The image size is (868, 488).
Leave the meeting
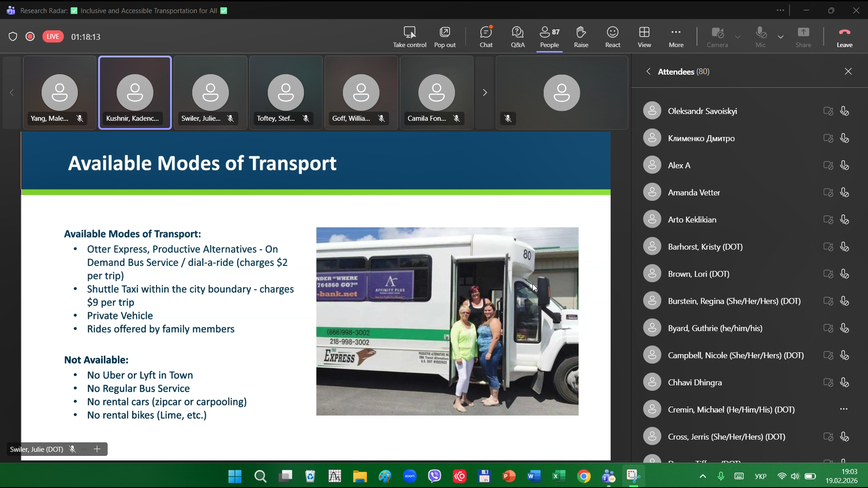tap(844, 37)
